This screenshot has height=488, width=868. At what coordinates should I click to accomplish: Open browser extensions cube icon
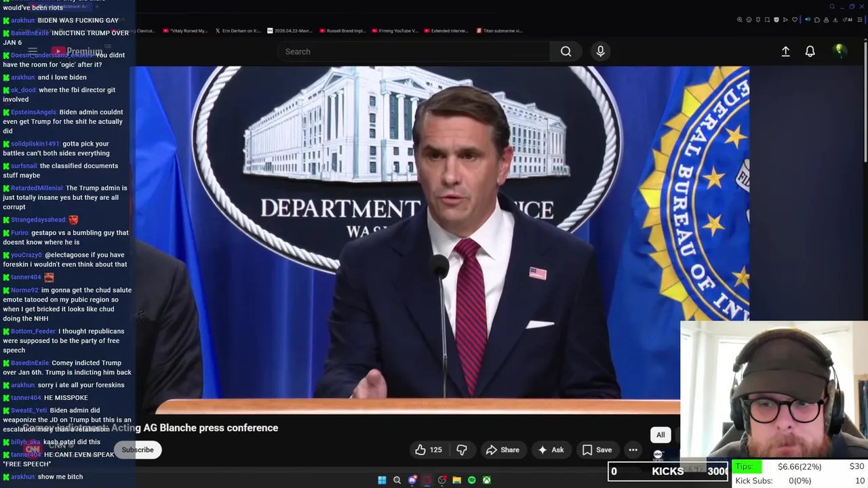click(x=817, y=20)
